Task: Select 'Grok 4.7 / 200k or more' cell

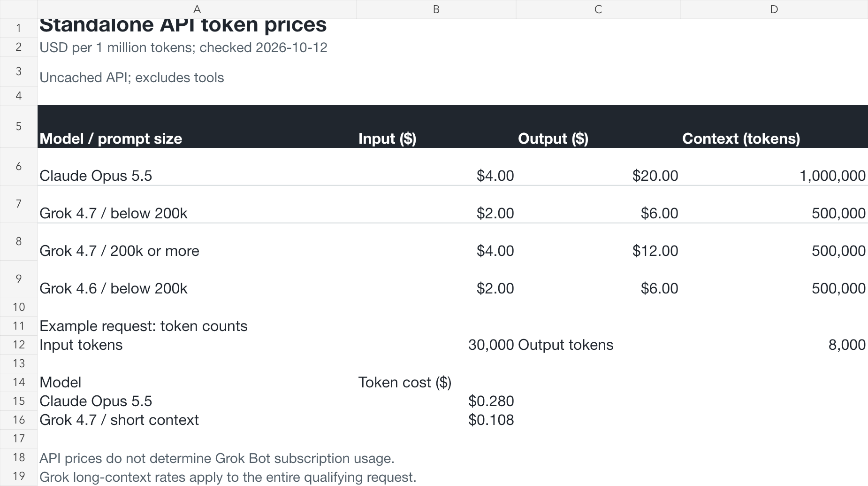Action: click(197, 242)
